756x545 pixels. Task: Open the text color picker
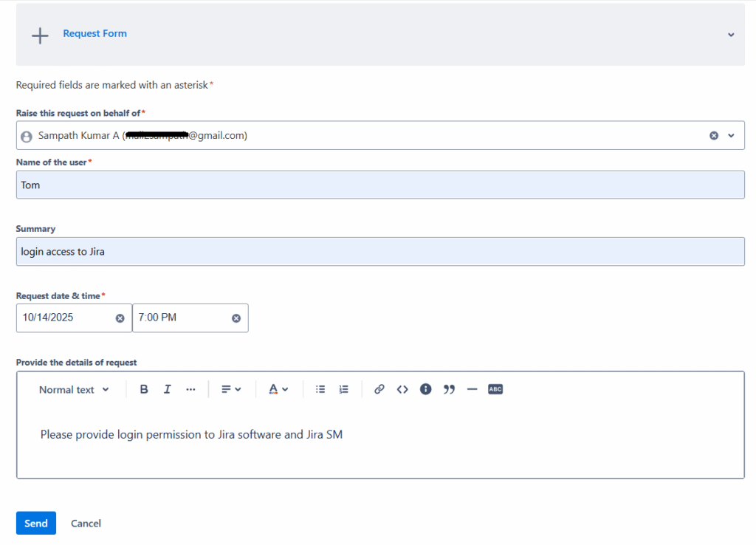coord(278,389)
